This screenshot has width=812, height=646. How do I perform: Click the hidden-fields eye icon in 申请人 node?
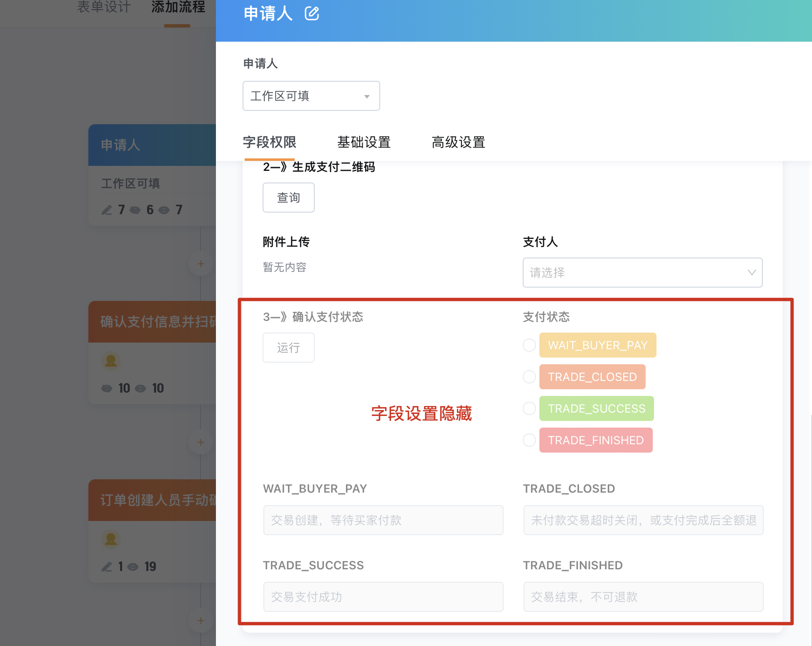point(135,210)
